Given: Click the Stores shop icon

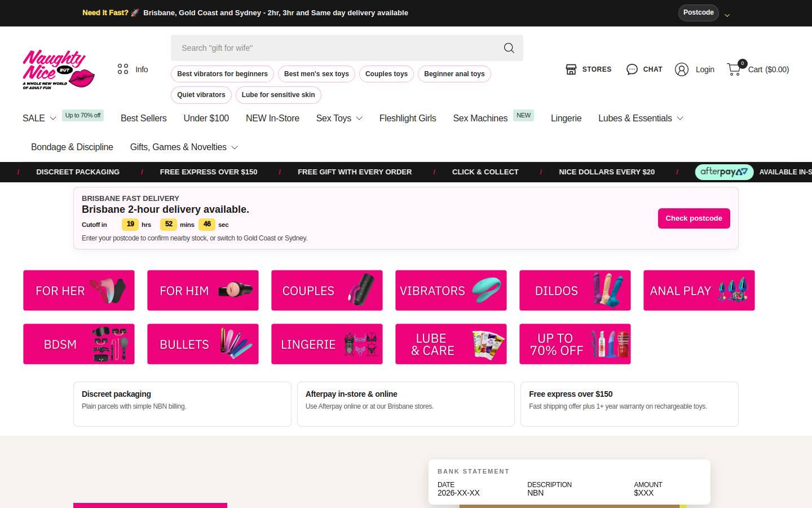Looking at the screenshot, I should [571, 69].
